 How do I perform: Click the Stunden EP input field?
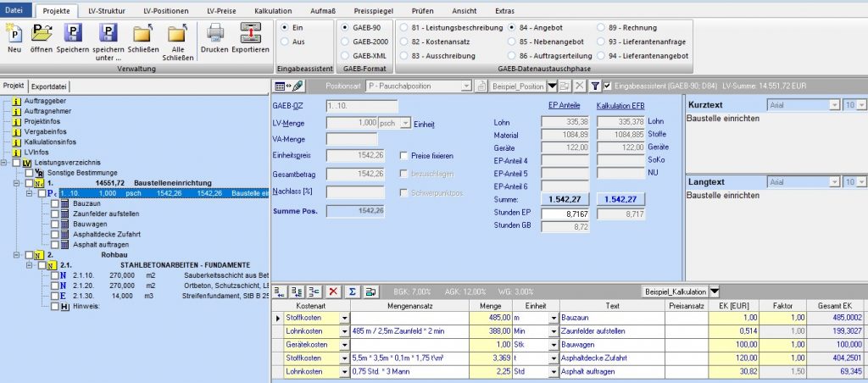pyautogui.click(x=565, y=214)
